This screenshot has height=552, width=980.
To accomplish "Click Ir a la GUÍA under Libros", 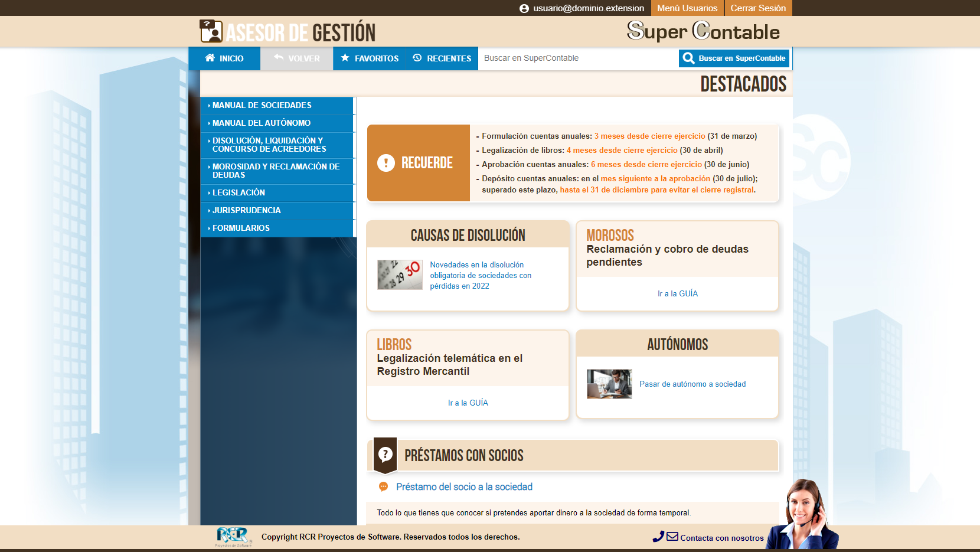I will 468,403.
